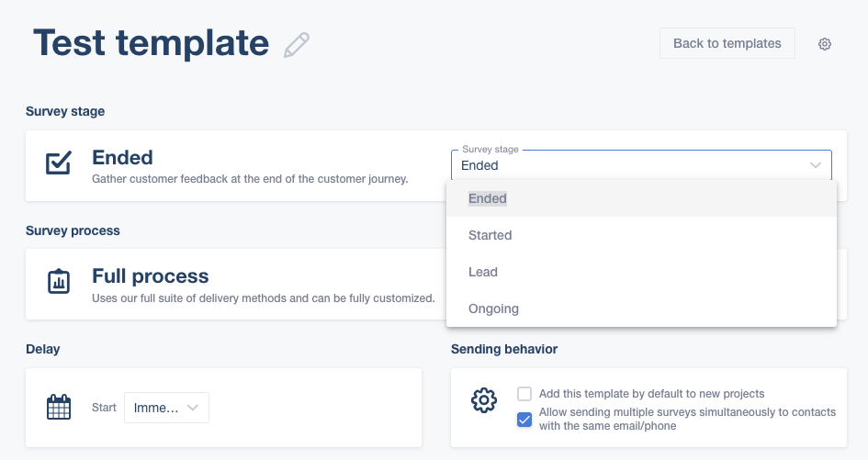This screenshot has height=460, width=868.
Task: Click the pencil icon to rename template
Action: click(296, 45)
